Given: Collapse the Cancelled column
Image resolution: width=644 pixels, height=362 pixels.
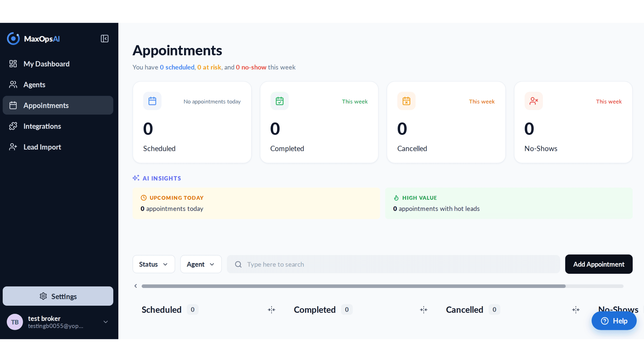Looking at the screenshot, I should pyautogui.click(x=576, y=310).
